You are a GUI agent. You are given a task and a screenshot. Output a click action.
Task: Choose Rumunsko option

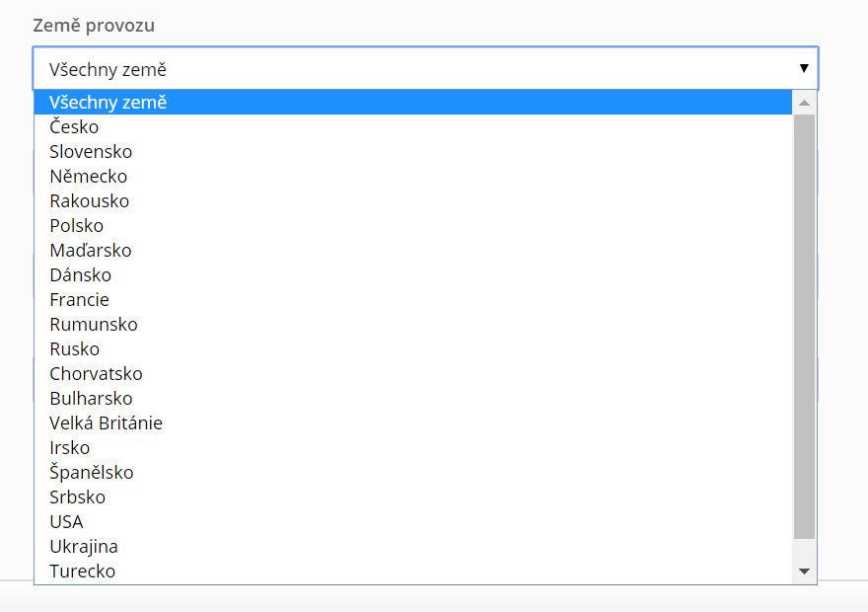point(413,324)
